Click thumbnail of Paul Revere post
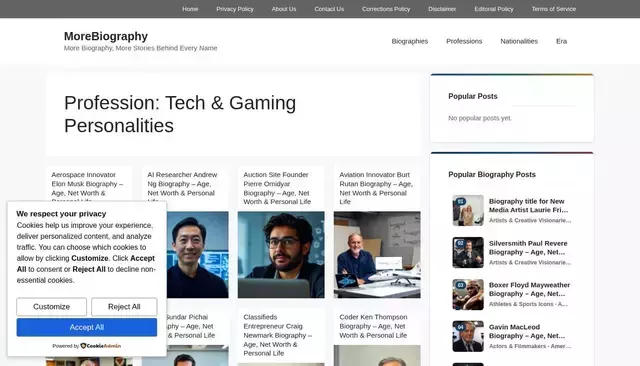The image size is (640, 366). 468,253
